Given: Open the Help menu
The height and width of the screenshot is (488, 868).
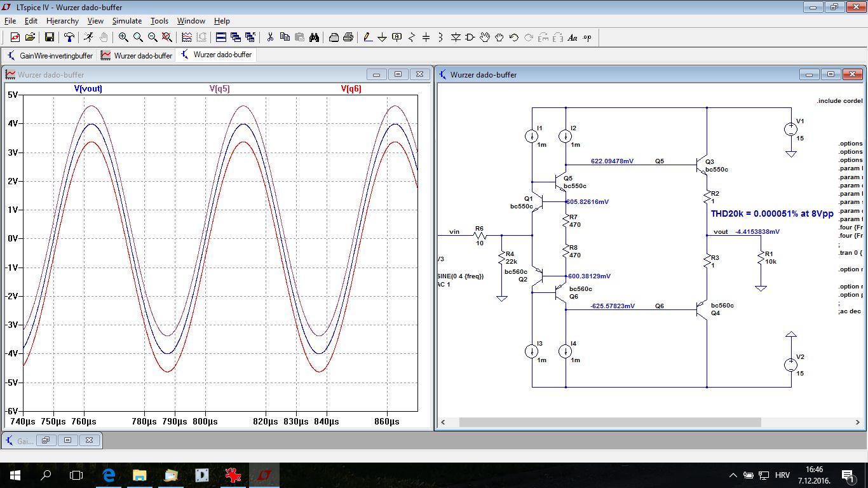Looking at the screenshot, I should click(222, 21).
